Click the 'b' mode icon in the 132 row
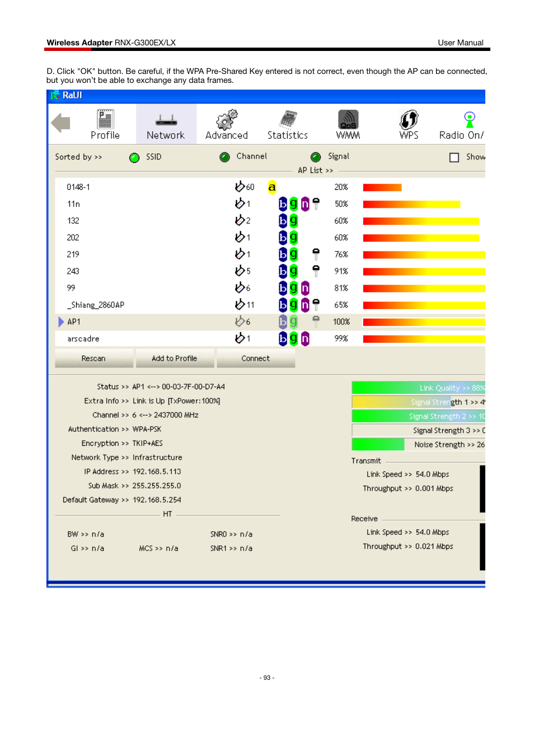The image size is (534, 756). pyautogui.click(x=283, y=221)
